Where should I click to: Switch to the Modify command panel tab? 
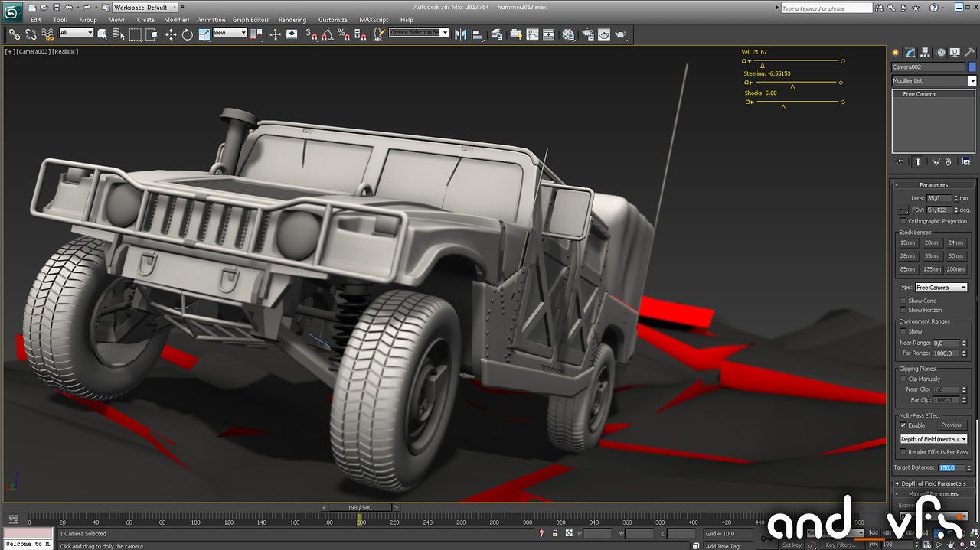(910, 52)
